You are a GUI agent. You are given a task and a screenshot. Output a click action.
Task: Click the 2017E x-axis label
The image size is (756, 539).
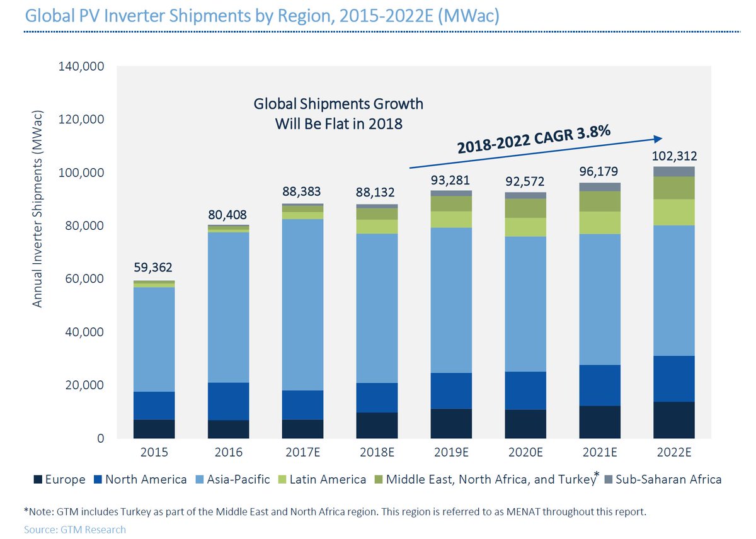303,452
